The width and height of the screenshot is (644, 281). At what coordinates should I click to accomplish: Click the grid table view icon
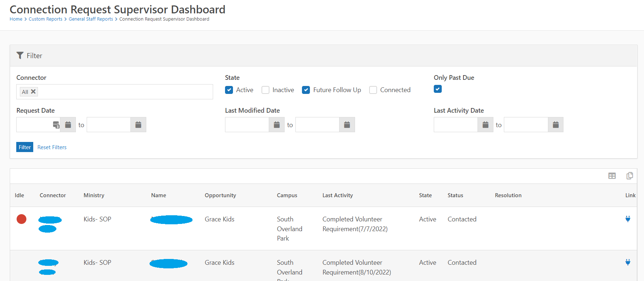pyautogui.click(x=612, y=176)
